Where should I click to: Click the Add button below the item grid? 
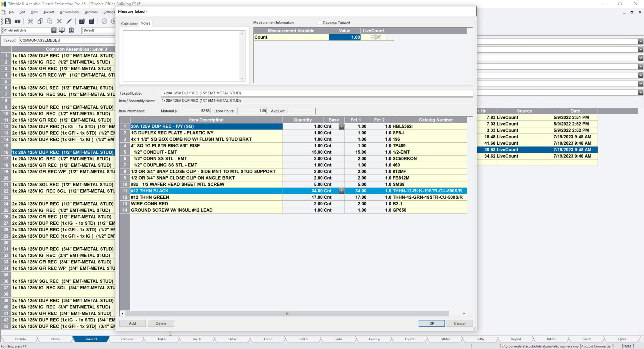pyautogui.click(x=132, y=323)
